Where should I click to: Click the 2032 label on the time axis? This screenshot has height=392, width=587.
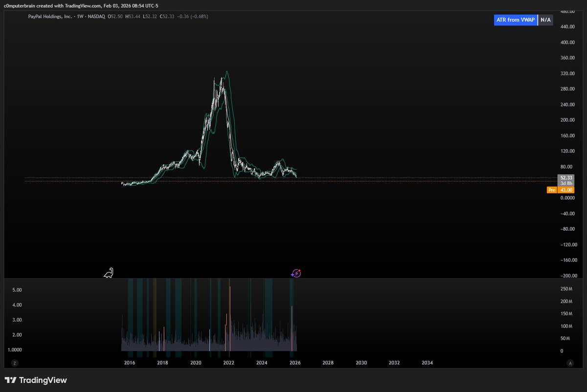394,363
